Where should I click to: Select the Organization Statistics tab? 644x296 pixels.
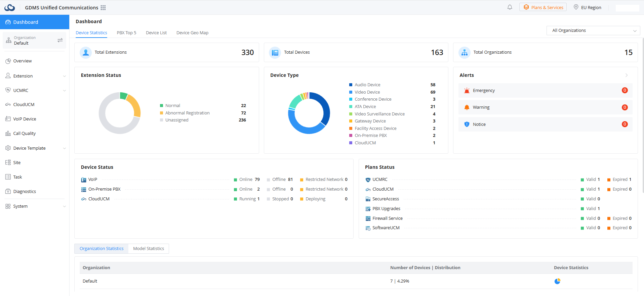pyautogui.click(x=102, y=249)
